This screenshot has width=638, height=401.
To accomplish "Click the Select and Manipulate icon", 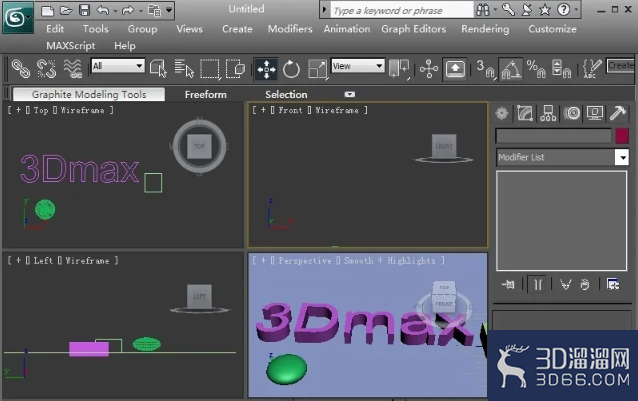I will [x=429, y=69].
